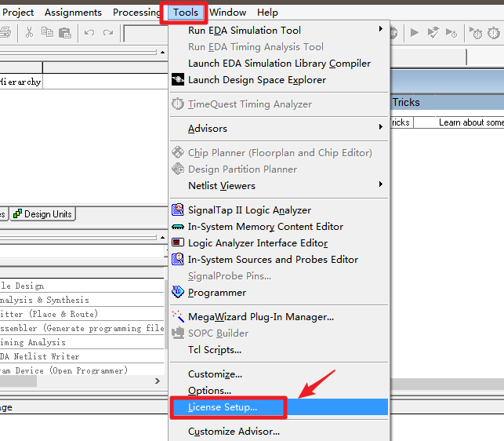Switch to the Design Units tab

pos(43,214)
